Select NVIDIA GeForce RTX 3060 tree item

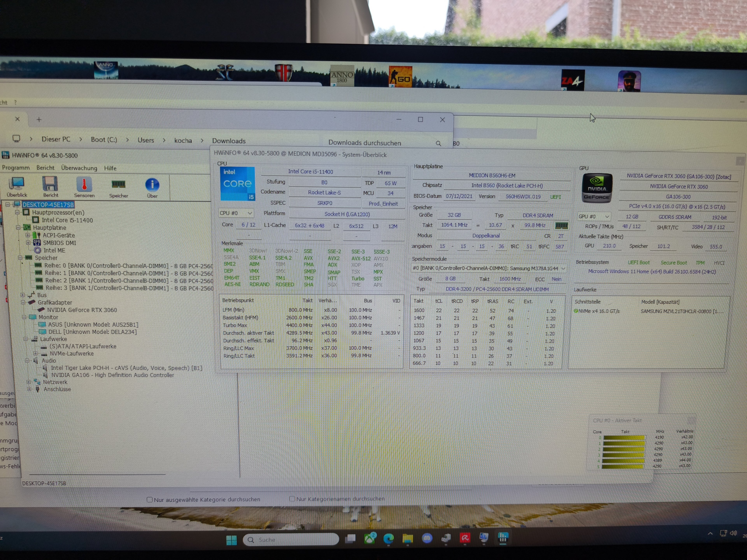[x=82, y=310]
